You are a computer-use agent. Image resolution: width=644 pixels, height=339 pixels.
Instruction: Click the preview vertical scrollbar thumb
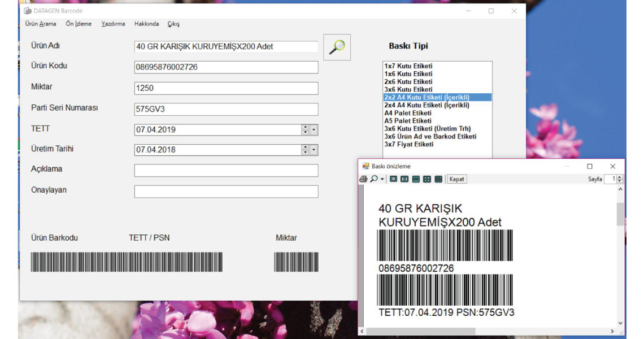tap(620, 214)
